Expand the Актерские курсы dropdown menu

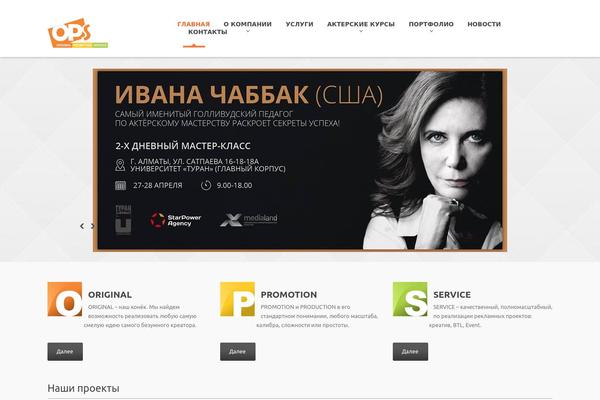pos(361,26)
